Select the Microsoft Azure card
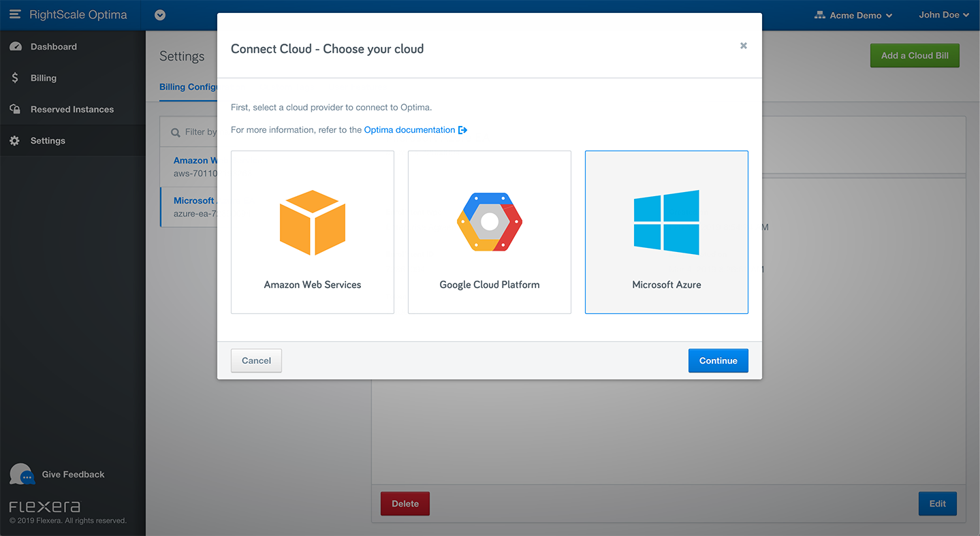 tap(667, 232)
